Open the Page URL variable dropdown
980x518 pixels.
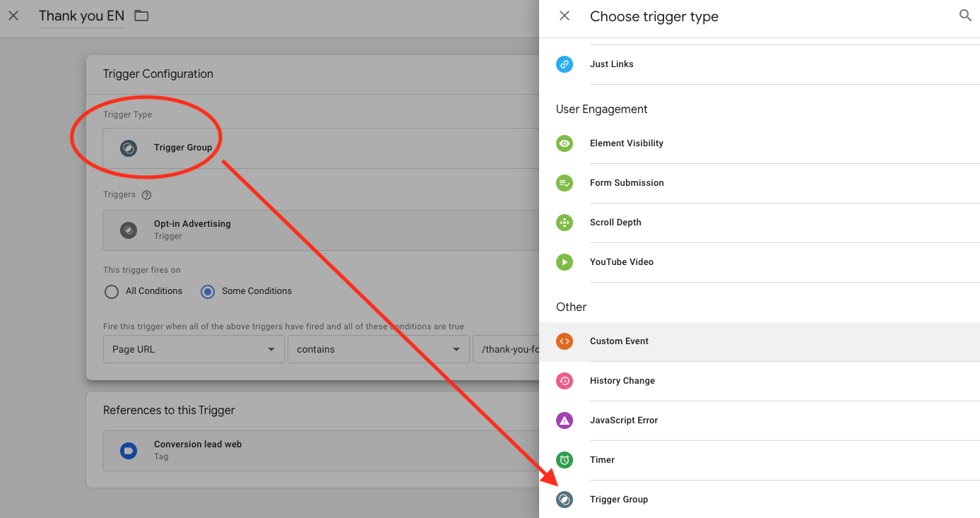(193, 349)
